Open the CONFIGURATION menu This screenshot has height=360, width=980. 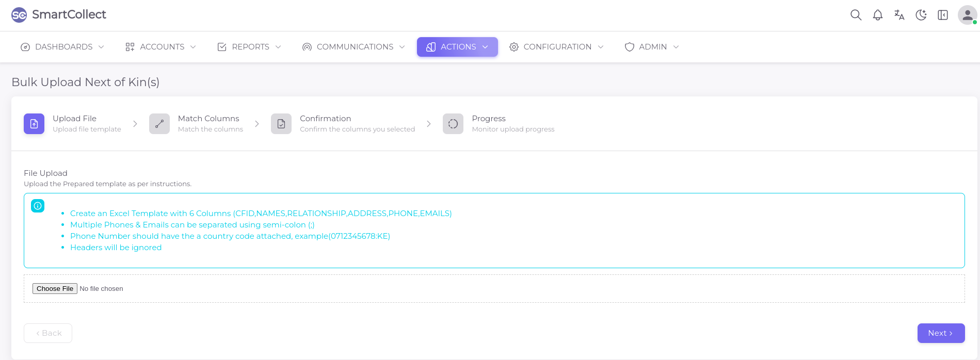(x=556, y=47)
